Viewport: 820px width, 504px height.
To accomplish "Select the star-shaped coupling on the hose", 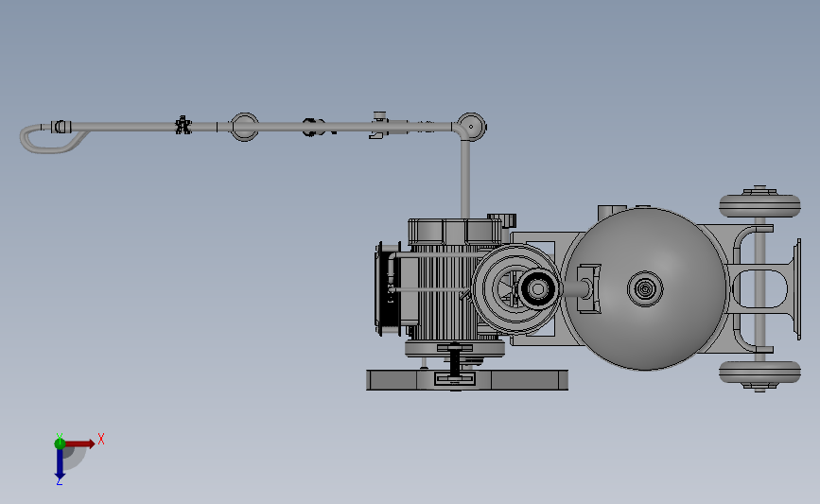I will [x=183, y=126].
